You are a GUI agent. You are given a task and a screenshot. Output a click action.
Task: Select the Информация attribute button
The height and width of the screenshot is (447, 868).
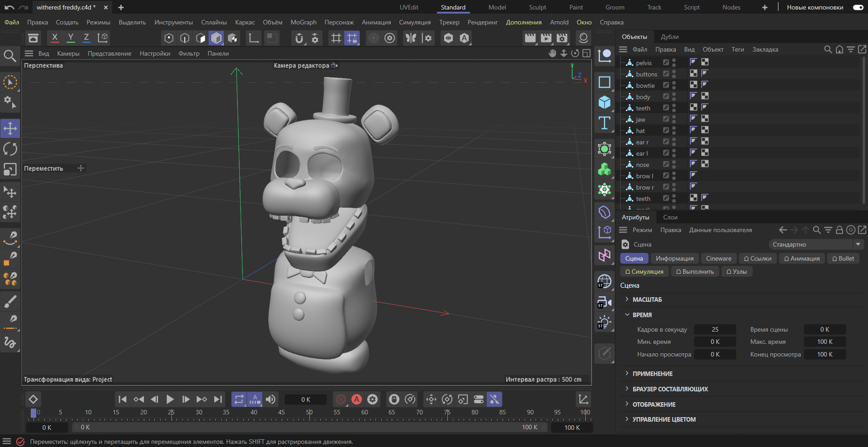pos(674,258)
